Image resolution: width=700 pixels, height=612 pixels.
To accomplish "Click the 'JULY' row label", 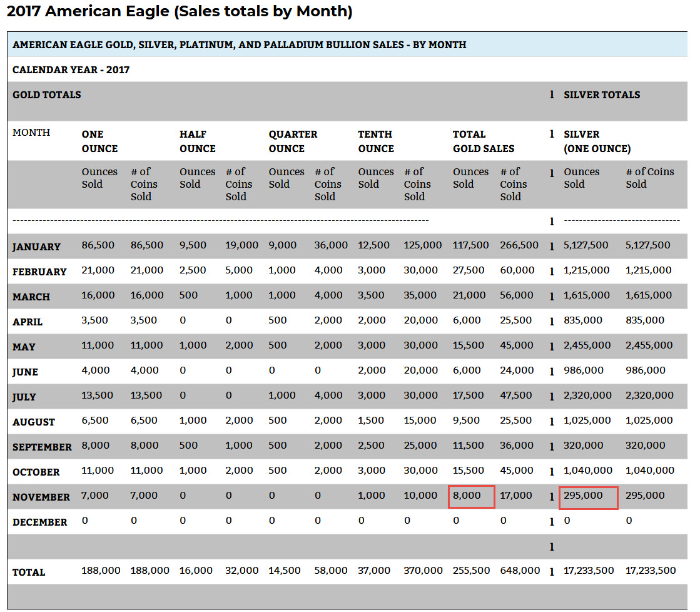I will 24,397.
